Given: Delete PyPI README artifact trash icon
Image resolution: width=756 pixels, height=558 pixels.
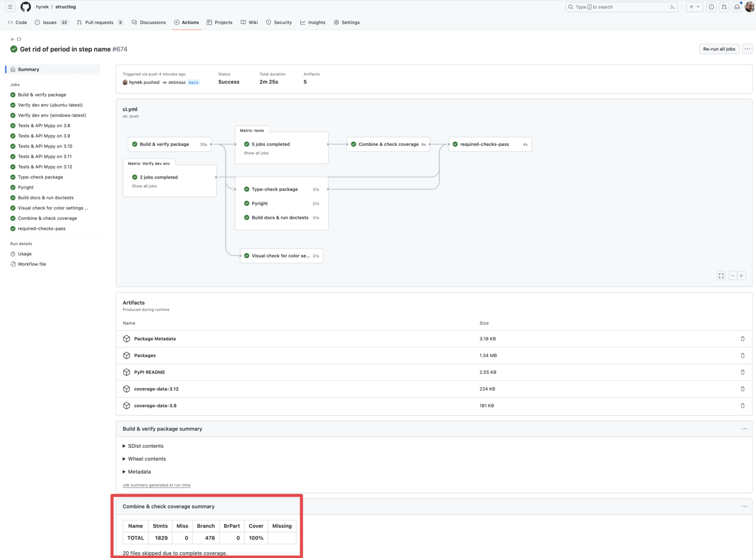Looking at the screenshot, I should (742, 372).
